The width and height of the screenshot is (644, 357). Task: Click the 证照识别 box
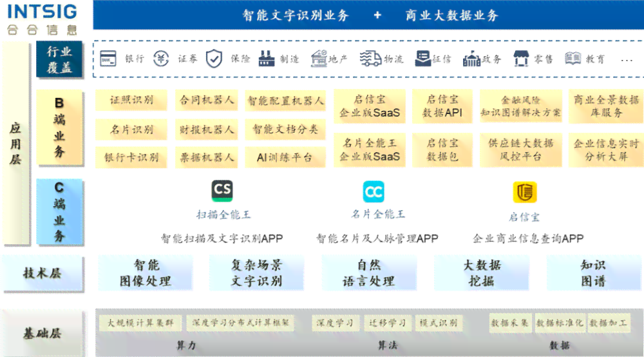(131, 101)
